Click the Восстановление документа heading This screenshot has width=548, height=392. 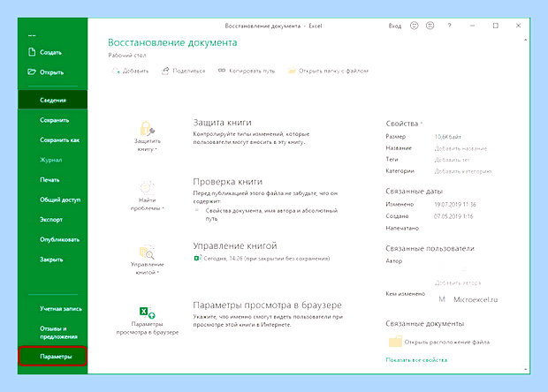pos(172,42)
